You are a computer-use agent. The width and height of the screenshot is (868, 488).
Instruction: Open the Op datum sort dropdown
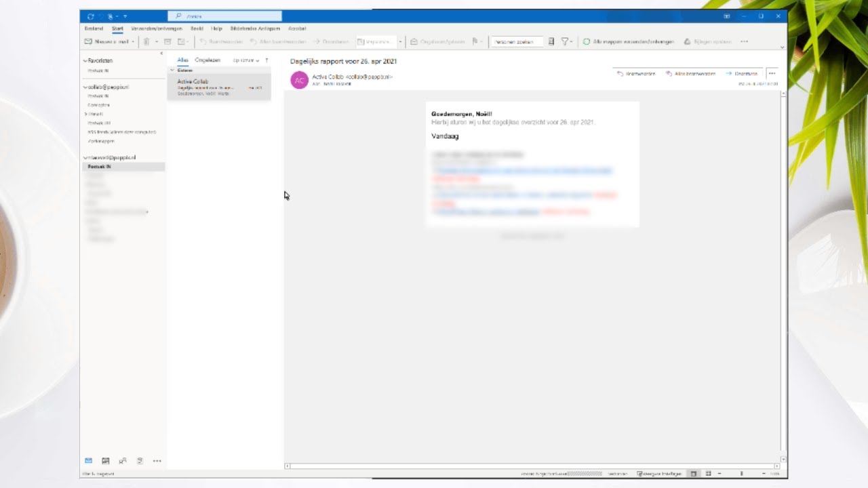click(x=246, y=60)
